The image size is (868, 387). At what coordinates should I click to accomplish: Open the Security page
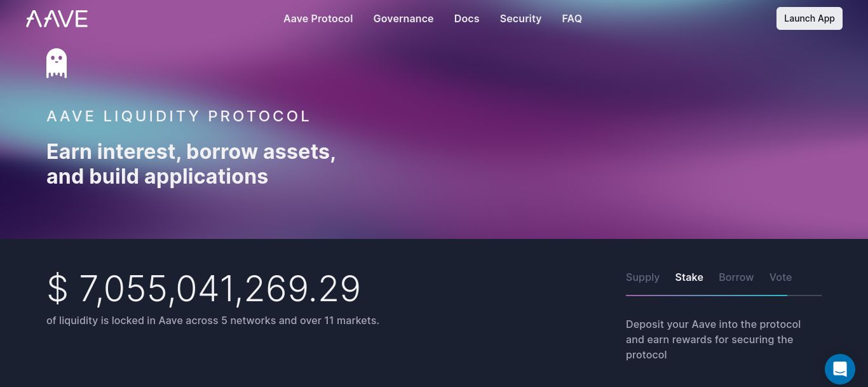point(520,18)
